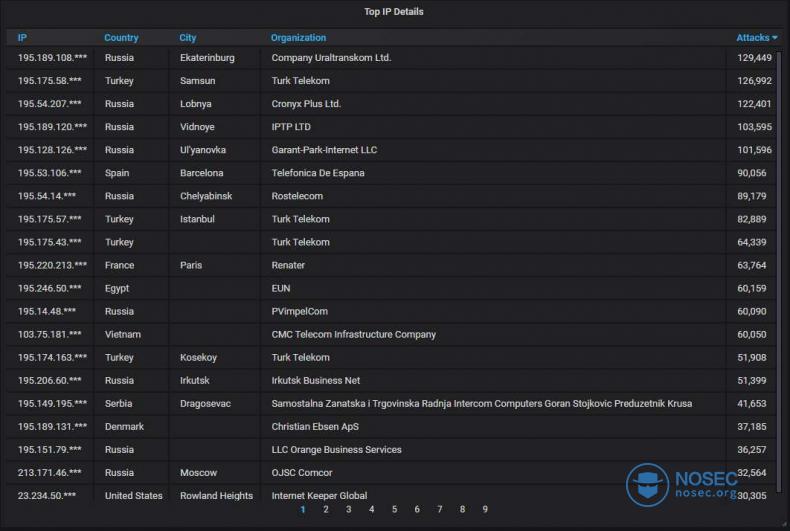Select IP cell 195.189.120.***
The image size is (790, 531).
coord(52,127)
